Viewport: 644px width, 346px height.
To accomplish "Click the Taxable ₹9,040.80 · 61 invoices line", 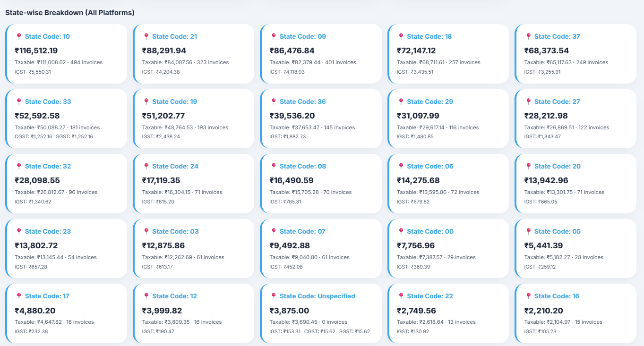I will (x=309, y=257).
